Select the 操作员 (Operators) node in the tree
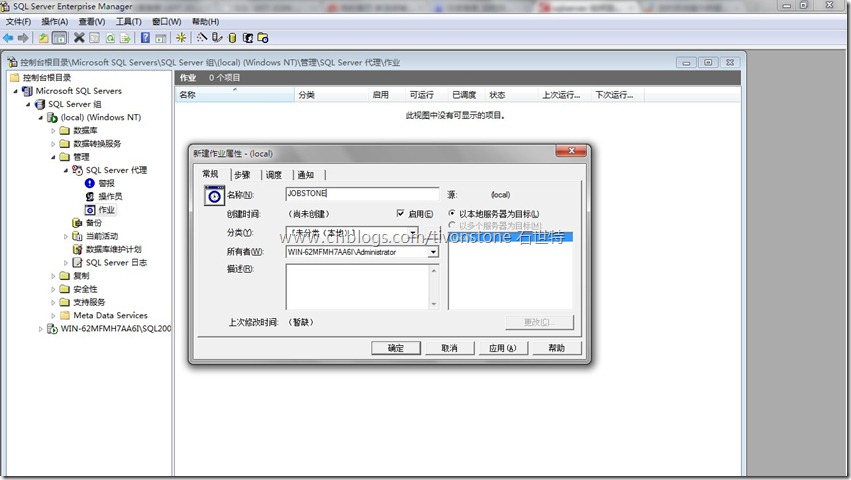Screen dimensions: 851x480 pyautogui.click(x=109, y=196)
